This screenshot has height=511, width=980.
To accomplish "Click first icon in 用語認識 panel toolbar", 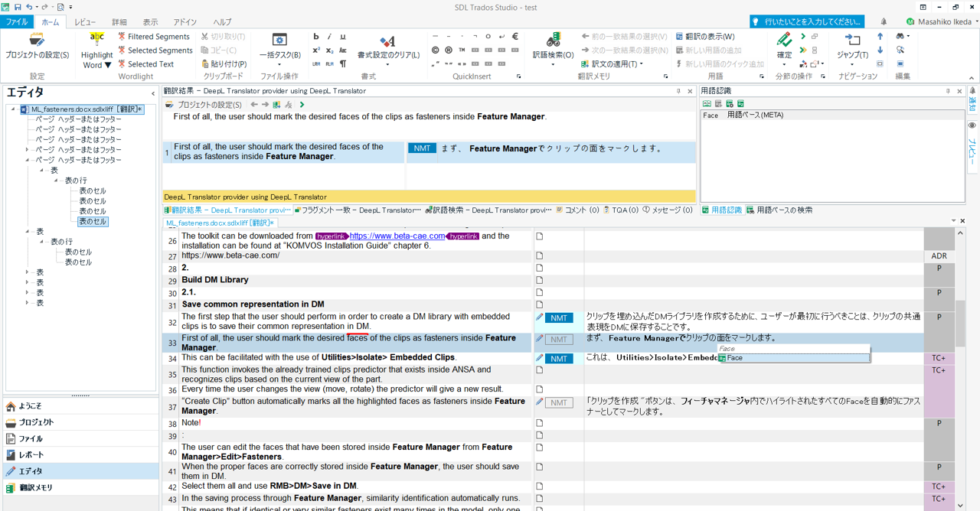I will point(707,104).
